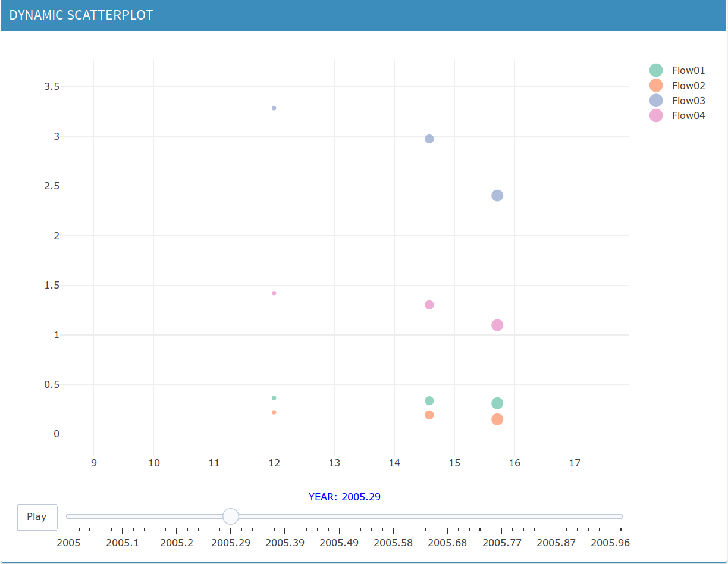Hide Flow04 series via legend

(688, 115)
